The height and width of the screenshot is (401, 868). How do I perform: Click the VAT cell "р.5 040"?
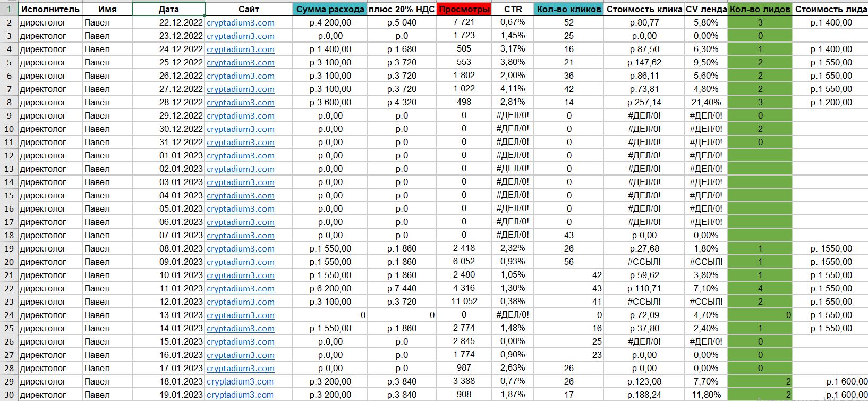(x=402, y=22)
